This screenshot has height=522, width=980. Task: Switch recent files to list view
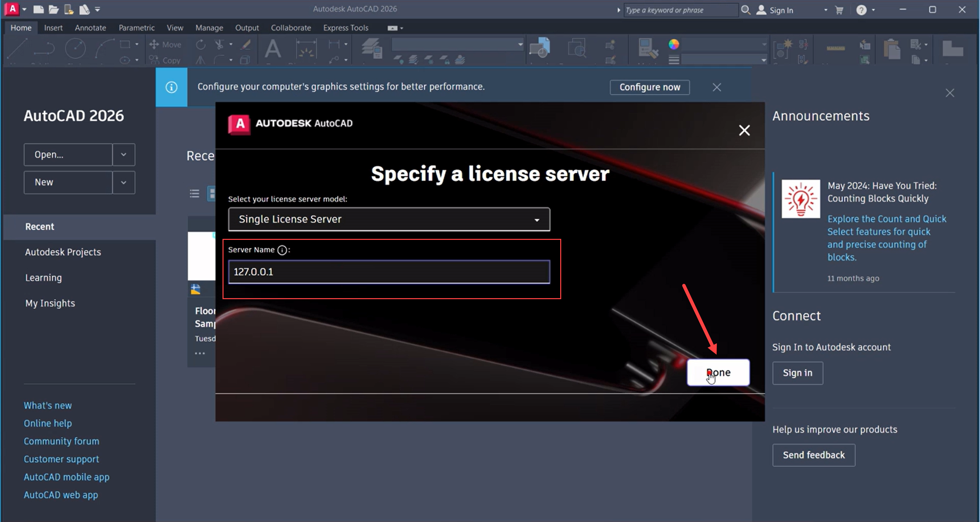click(195, 194)
